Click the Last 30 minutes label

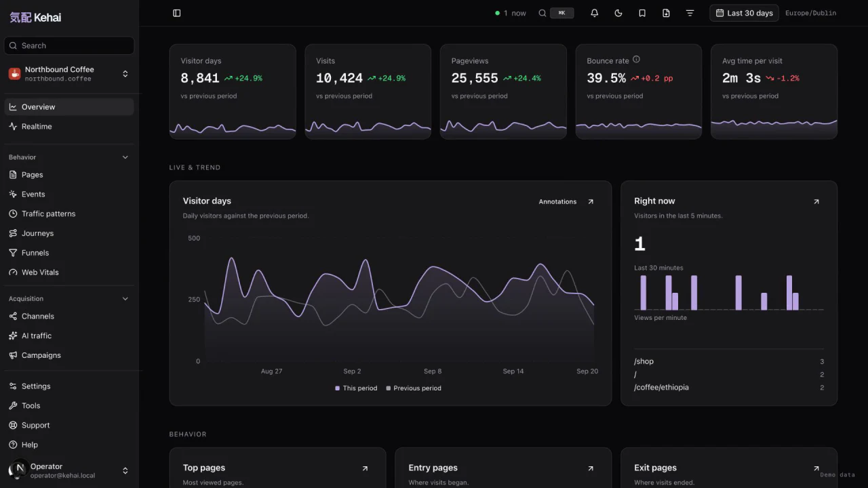658,268
